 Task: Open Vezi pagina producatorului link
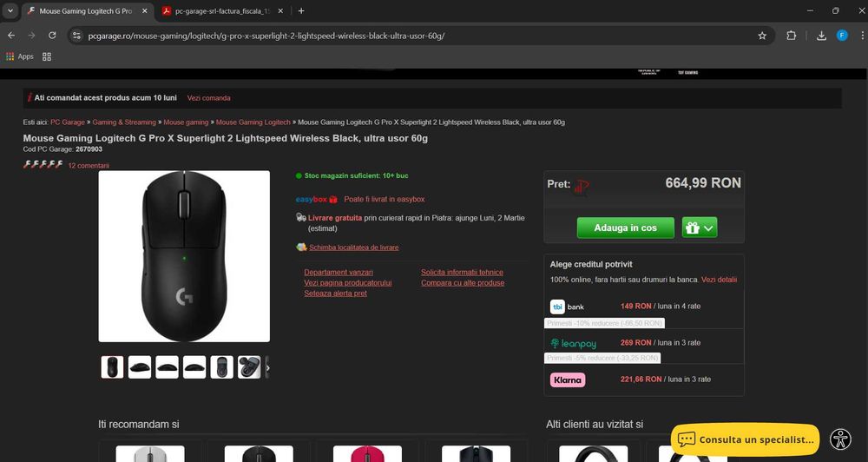click(348, 283)
